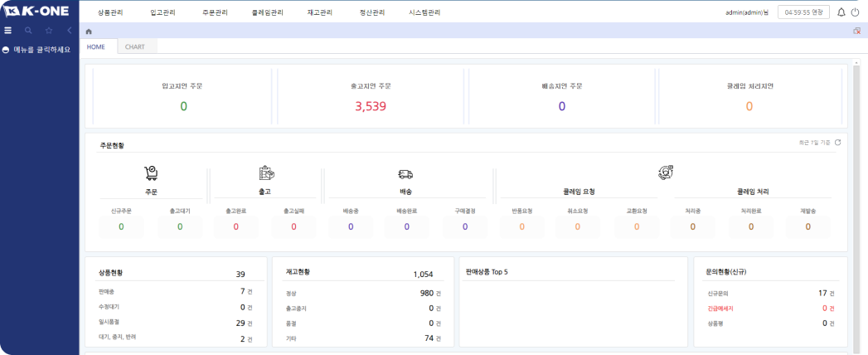Click the close-all-tabs icon at right
The image size is (868, 355).
856,32
